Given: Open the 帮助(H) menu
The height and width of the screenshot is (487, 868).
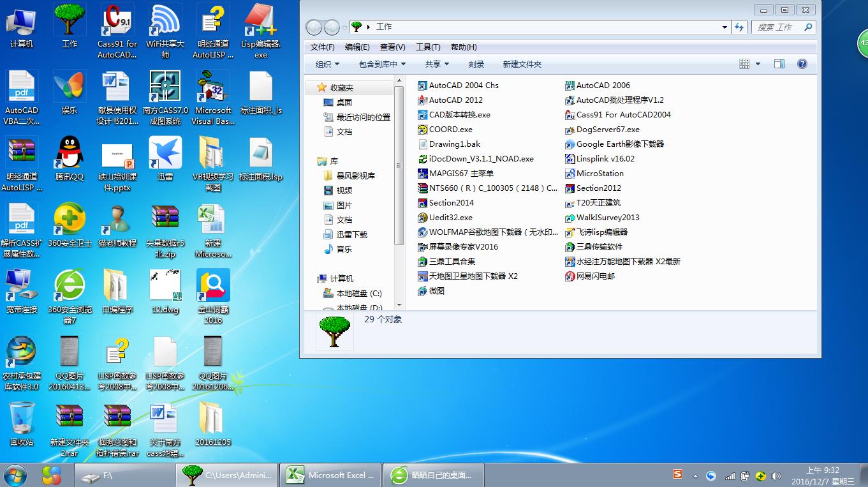Looking at the screenshot, I should (464, 47).
